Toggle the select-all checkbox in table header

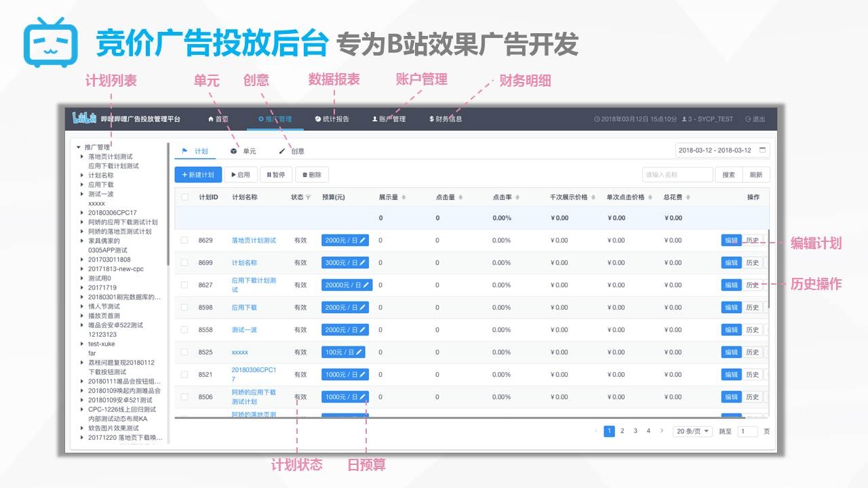pyautogui.click(x=184, y=198)
